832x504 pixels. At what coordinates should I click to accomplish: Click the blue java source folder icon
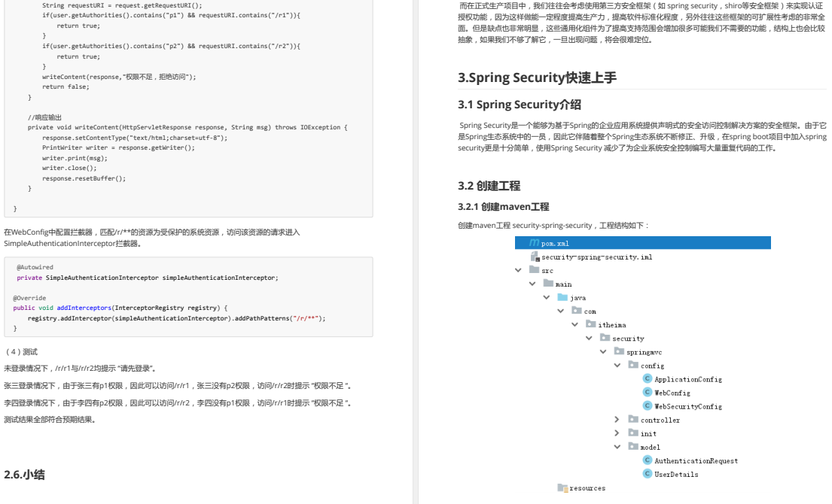coord(563,297)
